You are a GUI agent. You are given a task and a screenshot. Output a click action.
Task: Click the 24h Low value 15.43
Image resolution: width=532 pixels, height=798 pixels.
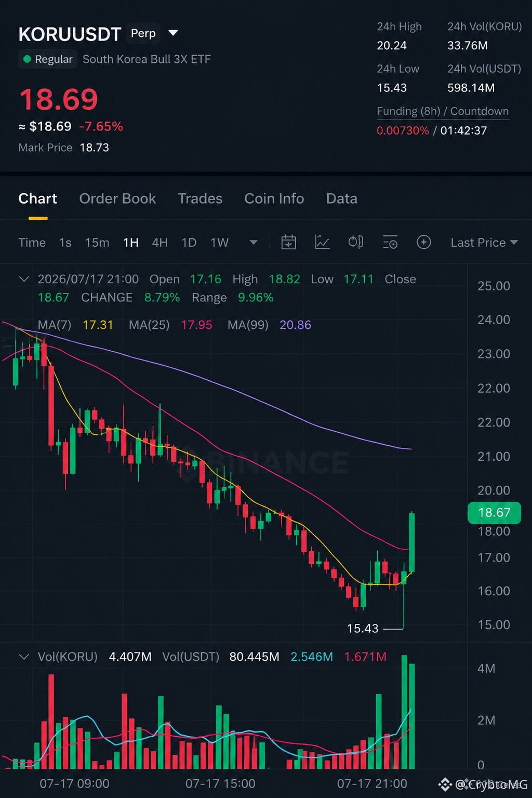tap(392, 88)
